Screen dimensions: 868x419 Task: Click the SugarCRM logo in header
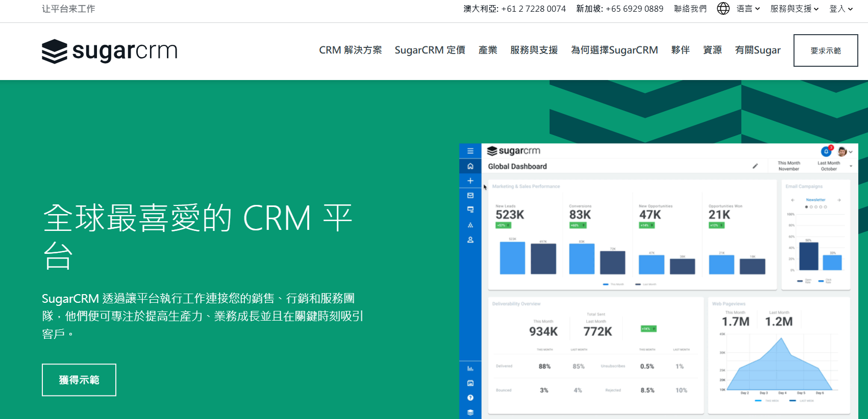109,51
